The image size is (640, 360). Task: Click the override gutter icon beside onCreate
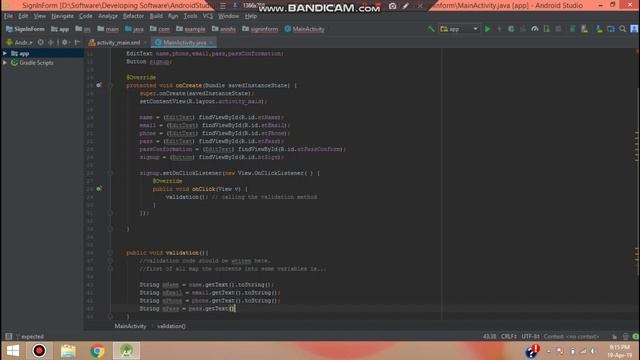coord(99,85)
